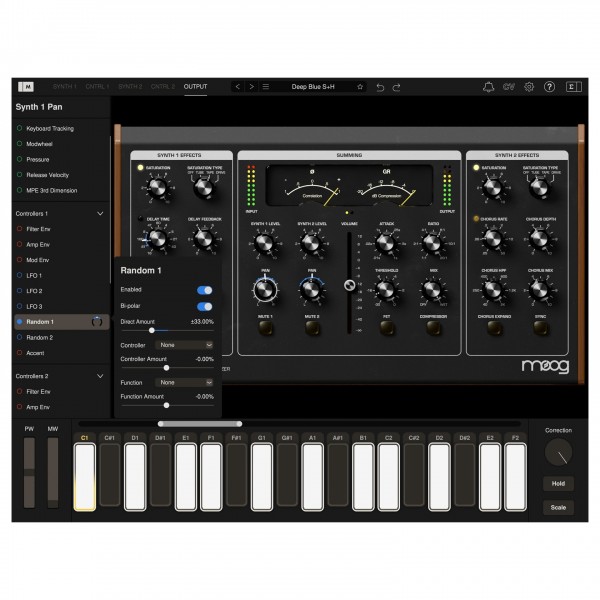Click the Function Amount slider handle

(x=166, y=405)
